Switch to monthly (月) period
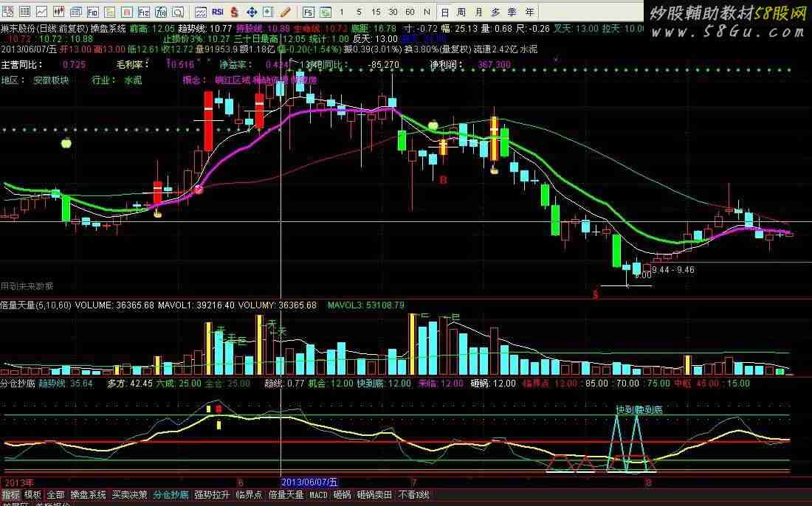The image size is (812, 506). coord(478,12)
